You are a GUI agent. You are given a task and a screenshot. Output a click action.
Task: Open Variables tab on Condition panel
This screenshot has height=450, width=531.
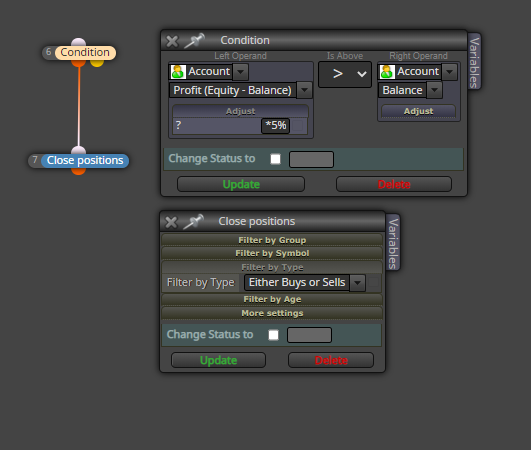pos(474,62)
